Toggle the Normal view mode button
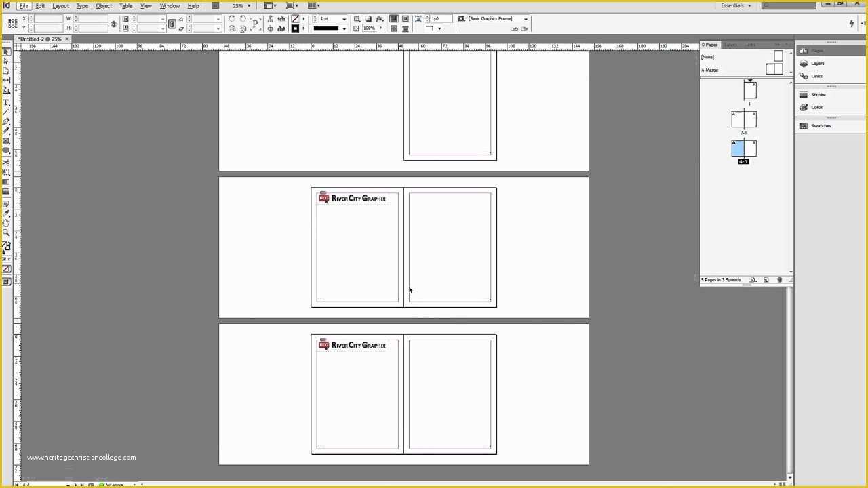868x488 pixels. tap(6, 281)
